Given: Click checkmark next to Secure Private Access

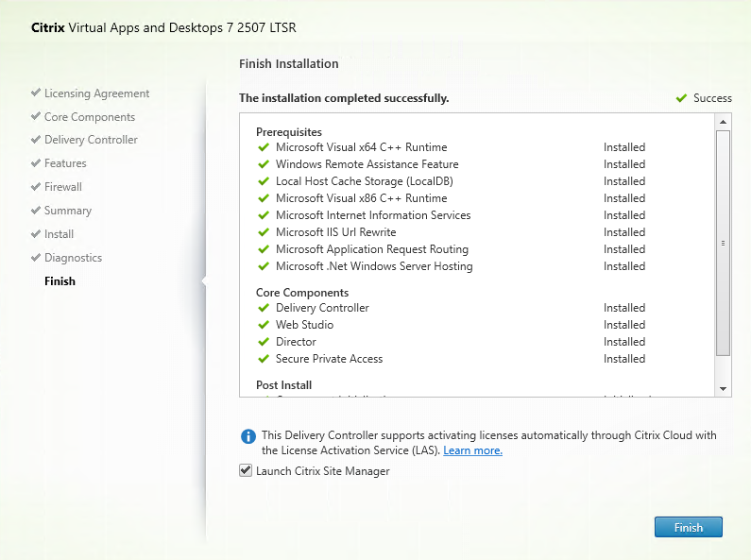Looking at the screenshot, I should point(264,359).
